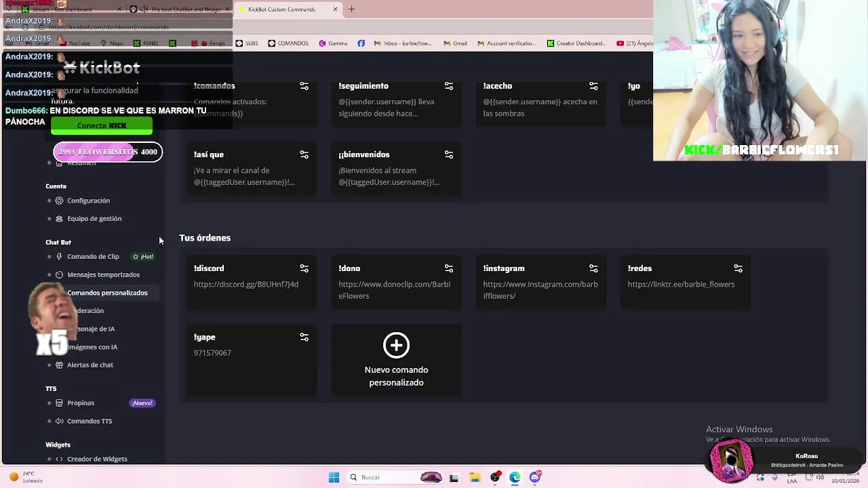Open settings icon for the ¡¡bienvenidos command
Screen dimensions: 868x488
[x=449, y=155]
